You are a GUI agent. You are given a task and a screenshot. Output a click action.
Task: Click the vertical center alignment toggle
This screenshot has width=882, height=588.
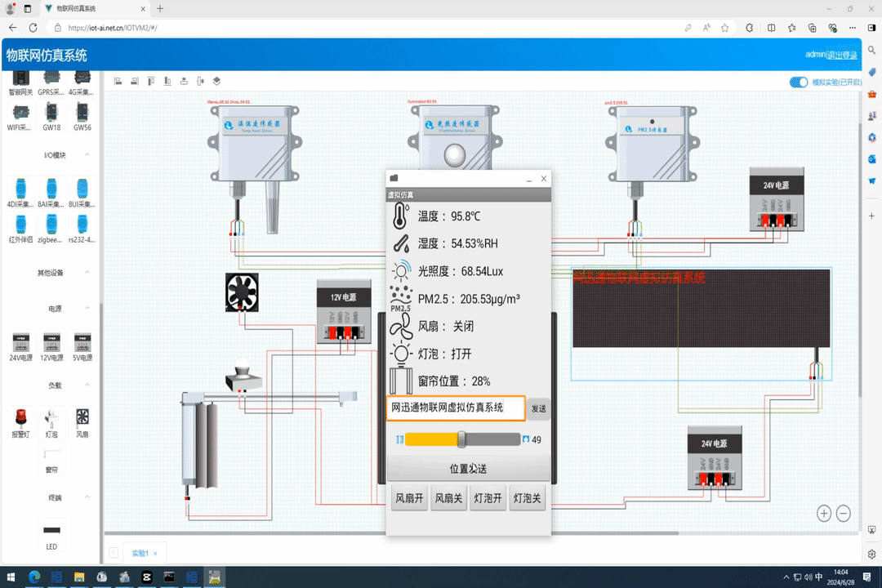coord(198,81)
